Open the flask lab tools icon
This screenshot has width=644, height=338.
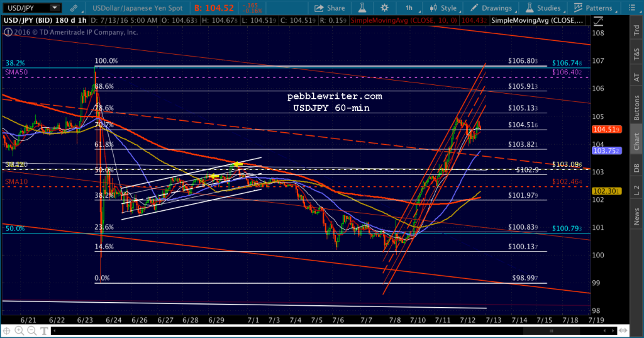tap(362, 8)
